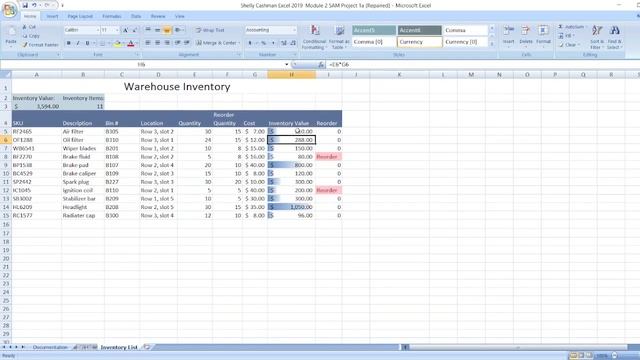Click the formula bar showing =E6*G6
Viewport: 640px width, 360px height.
[x=482, y=64]
